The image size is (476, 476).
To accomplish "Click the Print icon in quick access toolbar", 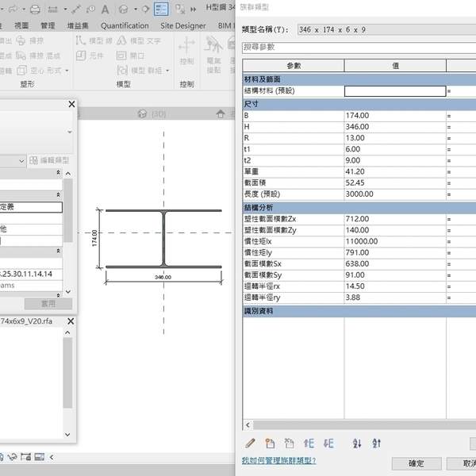I will click(x=34, y=10).
